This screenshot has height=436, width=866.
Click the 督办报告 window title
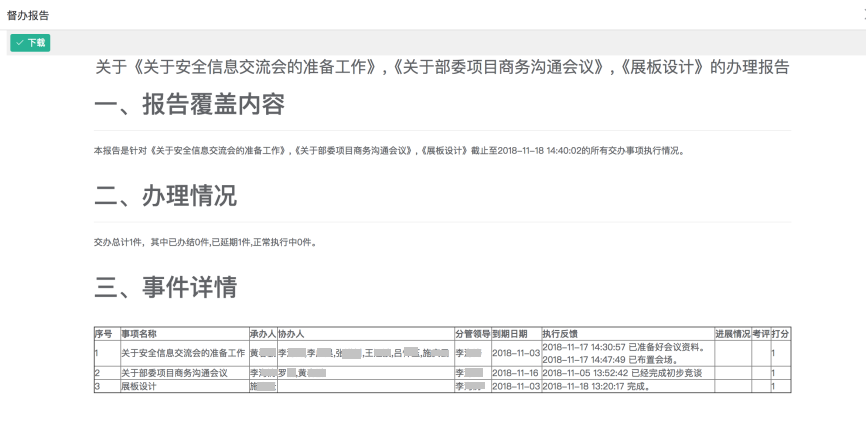coord(27,17)
